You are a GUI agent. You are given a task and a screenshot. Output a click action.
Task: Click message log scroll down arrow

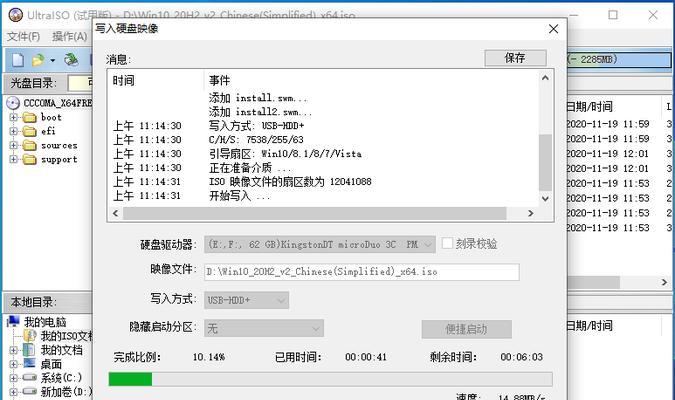tap(545, 198)
